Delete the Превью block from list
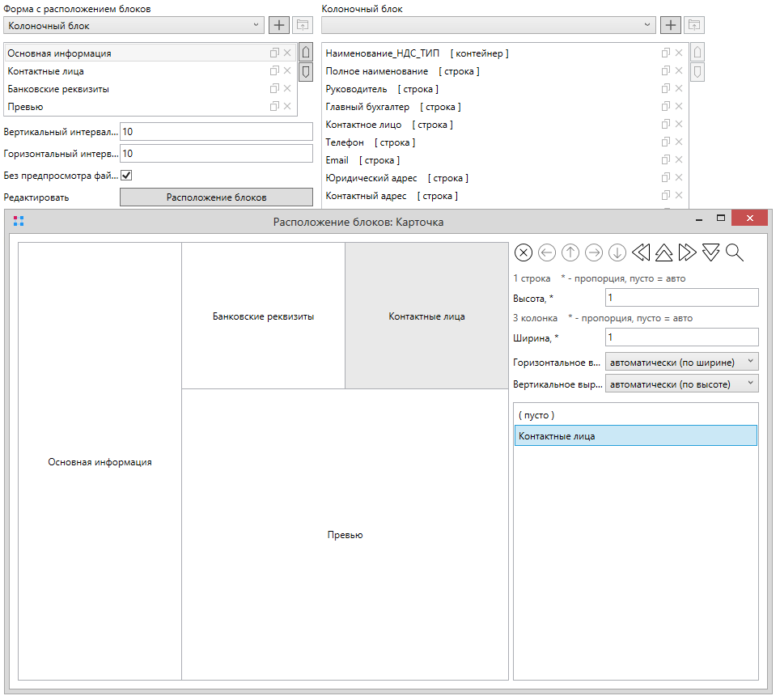 tap(287, 107)
